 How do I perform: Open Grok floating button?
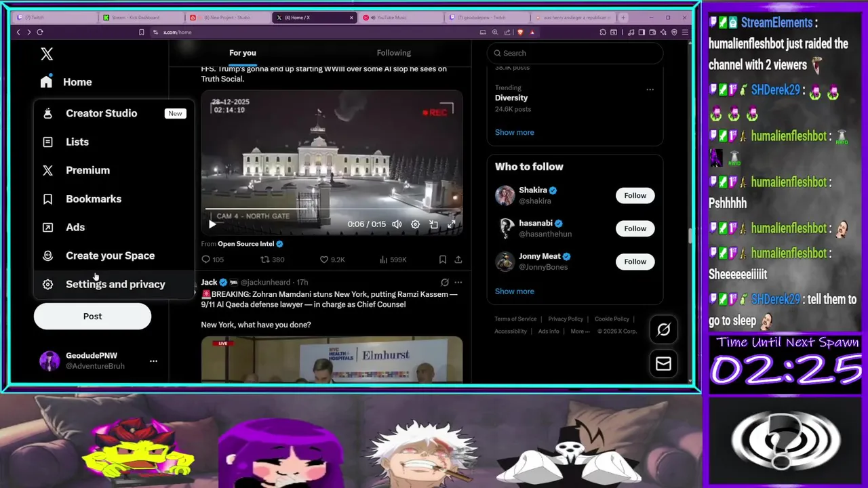[663, 329]
